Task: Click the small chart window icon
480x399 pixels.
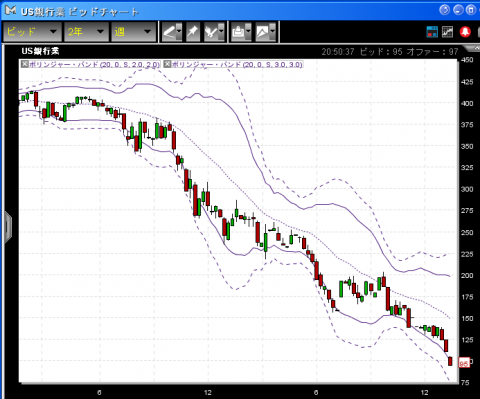Action: (x=448, y=32)
